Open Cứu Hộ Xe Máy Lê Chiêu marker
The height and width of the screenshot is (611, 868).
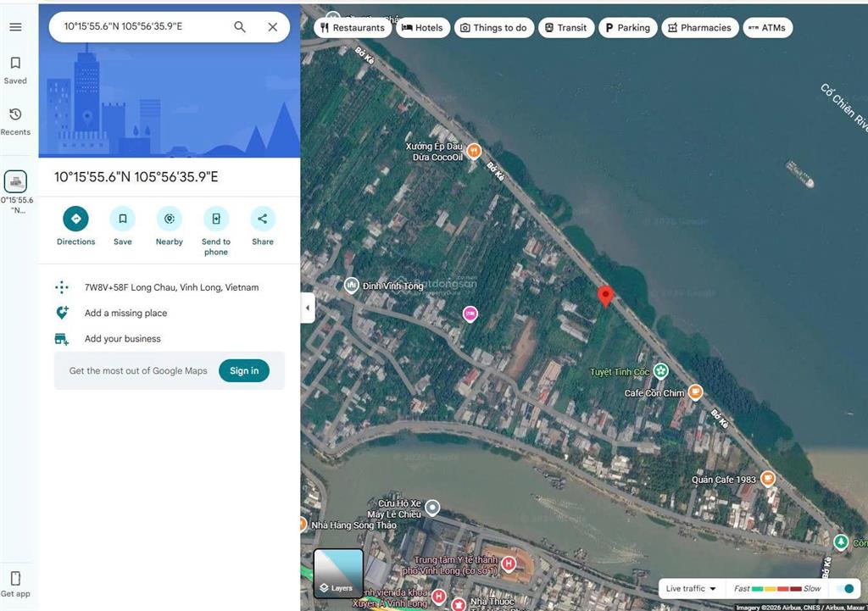pos(432,507)
